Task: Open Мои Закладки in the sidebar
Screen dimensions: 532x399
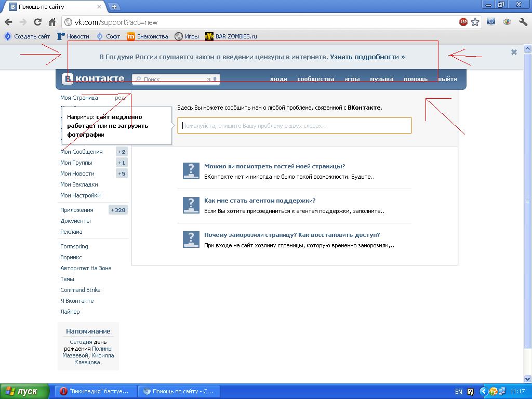Action: pyautogui.click(x=79, y=184)
